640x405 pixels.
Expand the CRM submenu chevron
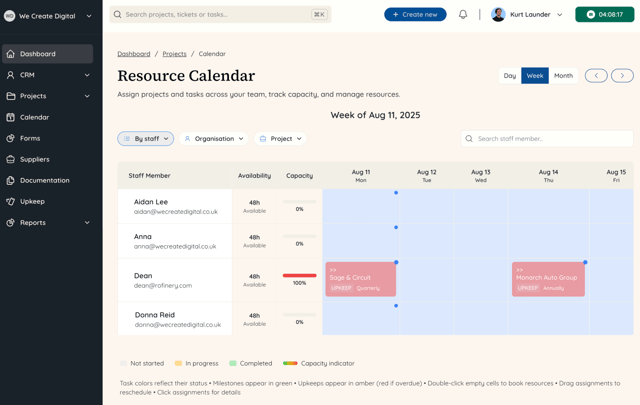click(x=87, y=75)
